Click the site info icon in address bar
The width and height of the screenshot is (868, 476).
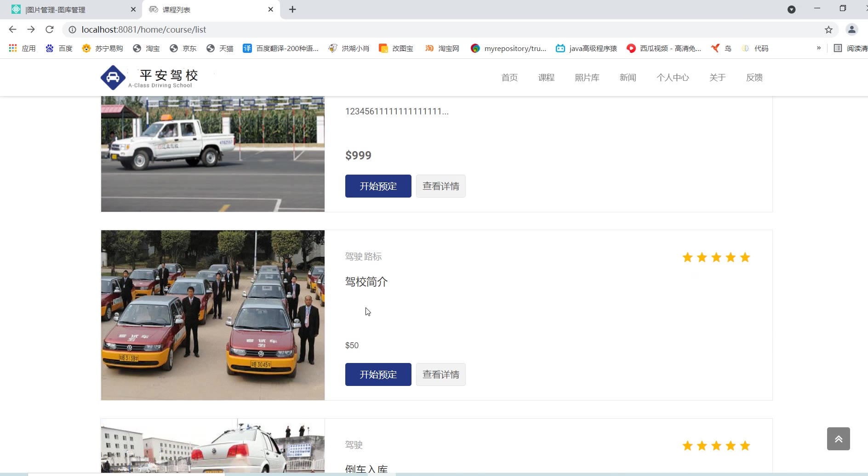(72, 29)
